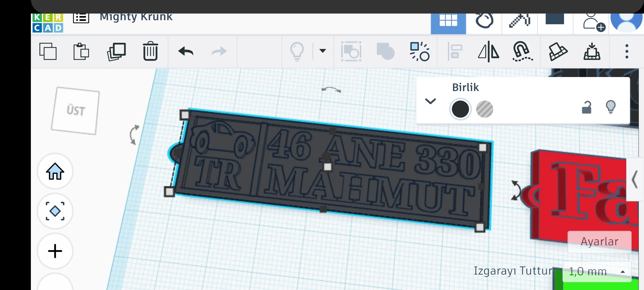The height and width of the screenshot is (290, 644).
Task: Click the rotation arrow above the plate
Action: pos(331,89)
